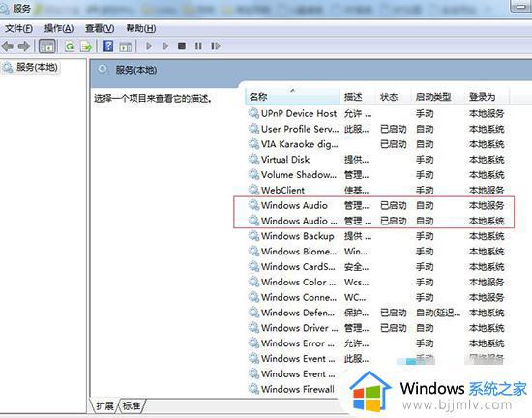
Task: Sort by the 状态 column header
Action: [394, 97]
